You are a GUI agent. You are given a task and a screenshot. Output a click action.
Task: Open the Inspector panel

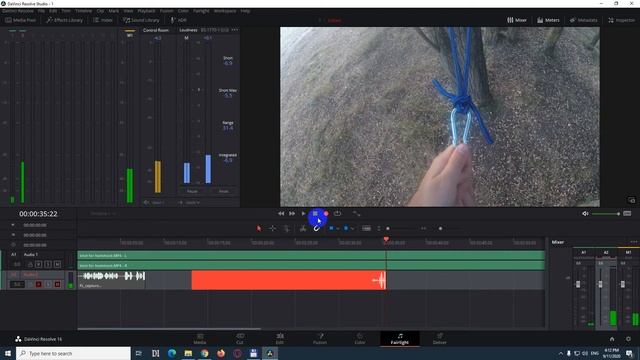pos(621,20)
